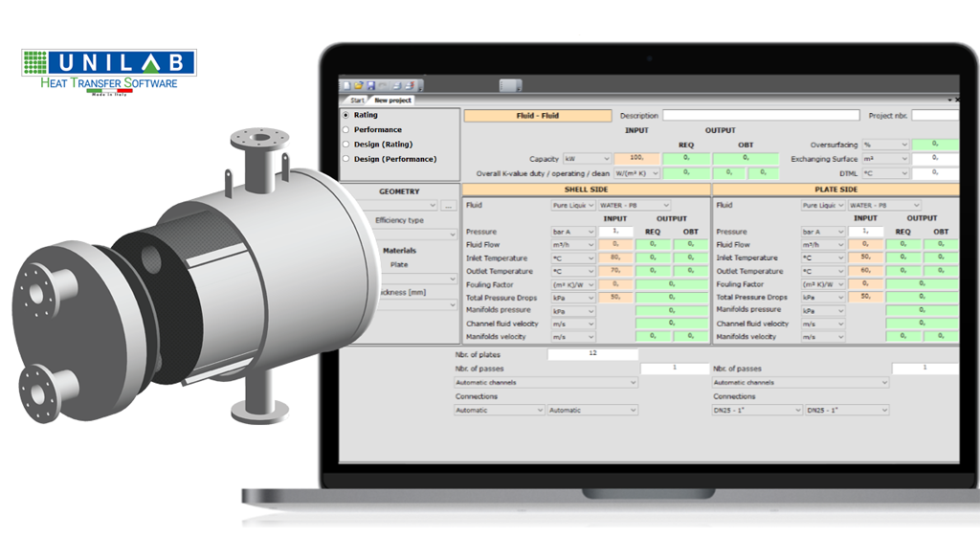The height and width of the screenshot is (560, 980).
Task: Click the Save floppy disk icon
Action: [370, 85]
